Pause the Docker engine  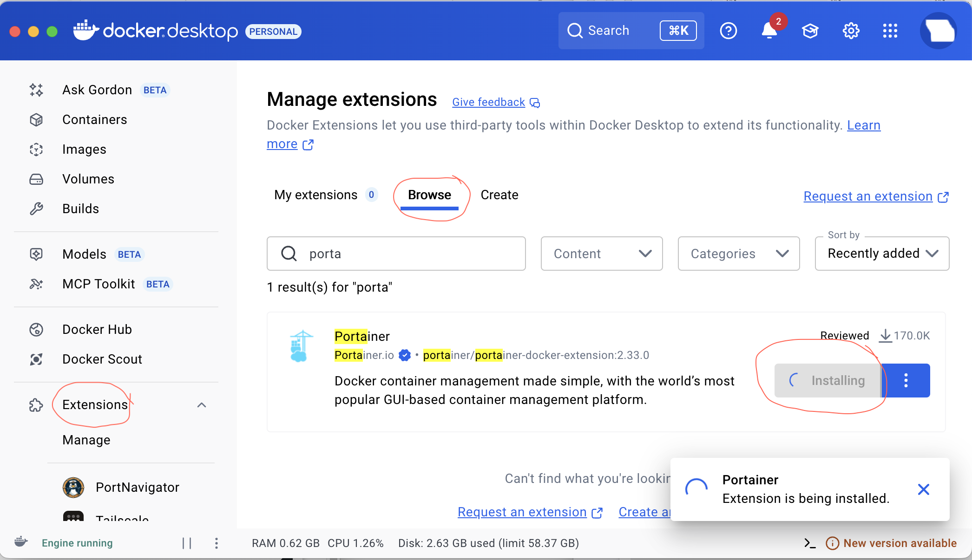coord(187,543)
